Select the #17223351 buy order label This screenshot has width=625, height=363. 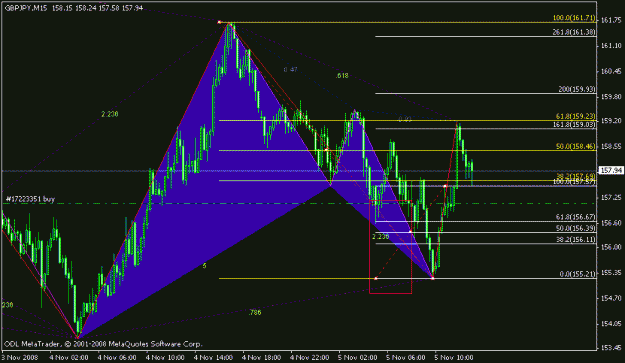click(x=30, y=199)
